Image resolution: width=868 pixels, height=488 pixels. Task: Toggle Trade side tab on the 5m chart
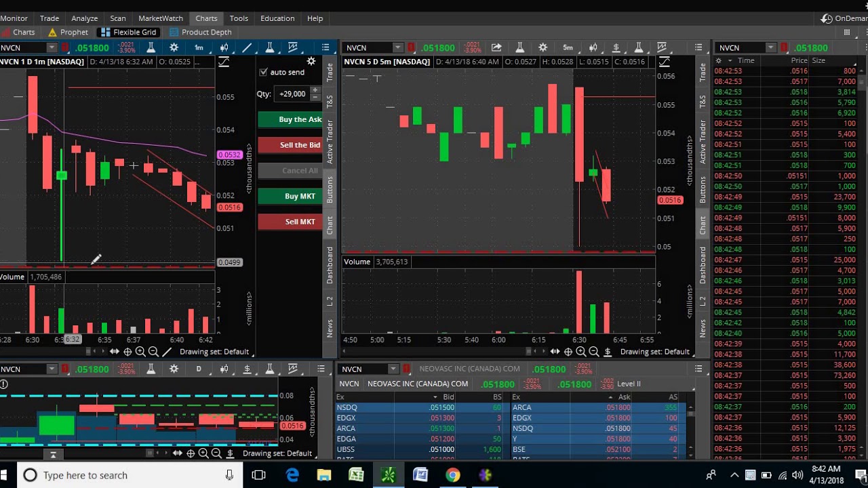pos(703,73)
